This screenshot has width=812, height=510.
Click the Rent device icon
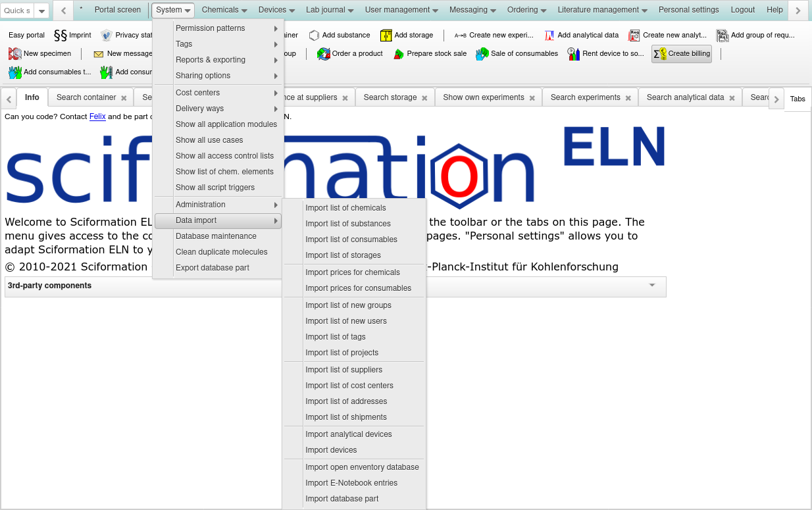tap(574, 54)
